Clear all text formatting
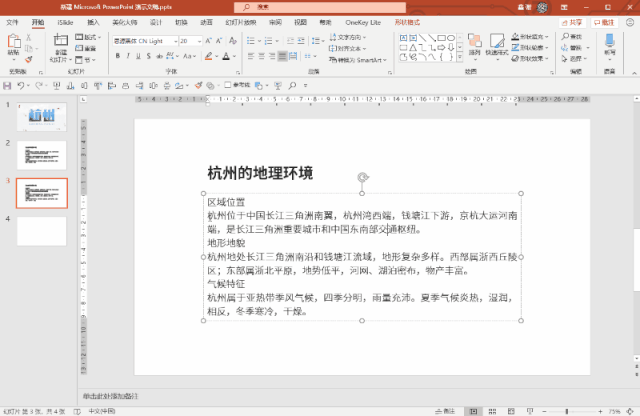 click(x=233, y=40)
